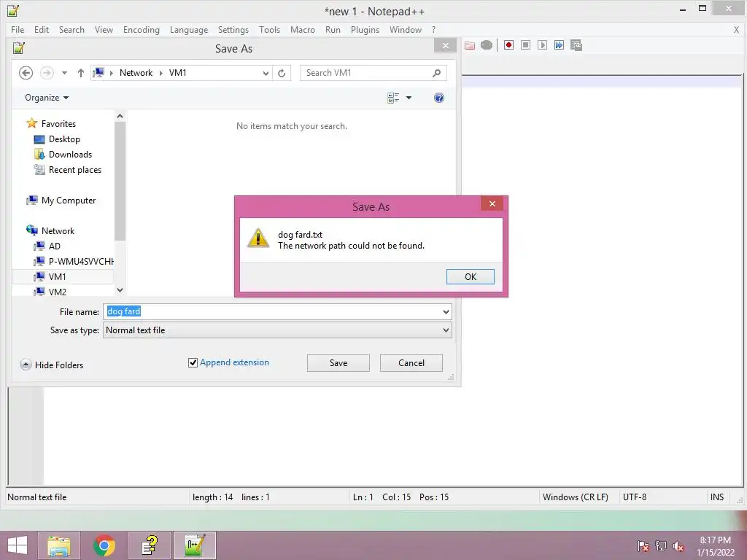This screenshot has width=747, height=560.
Task: Open the recent locations dropdown arrow
Action: pos(64,73)
